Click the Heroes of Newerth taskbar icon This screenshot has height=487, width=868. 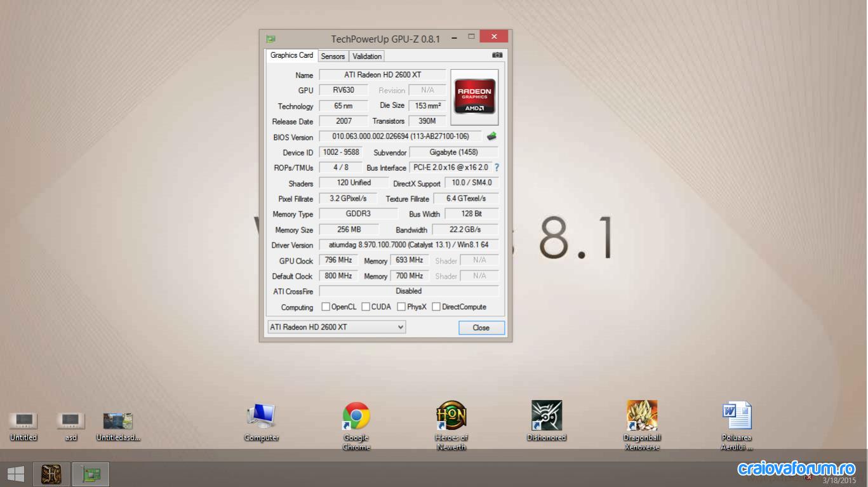(51, 474)
